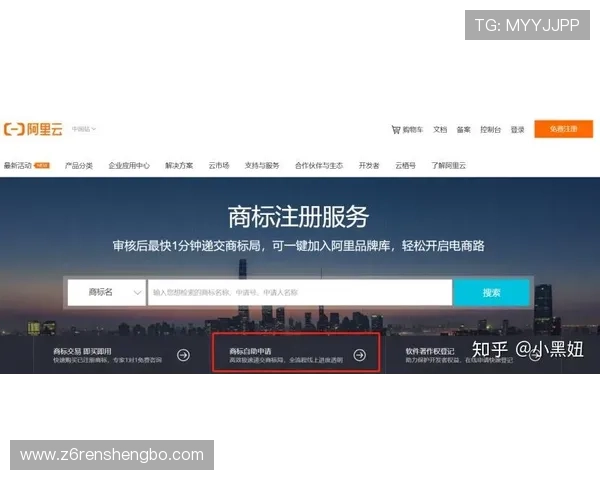600x480 pixels.
Task: Click the blue 搜索 button
Action: [491, 293]
